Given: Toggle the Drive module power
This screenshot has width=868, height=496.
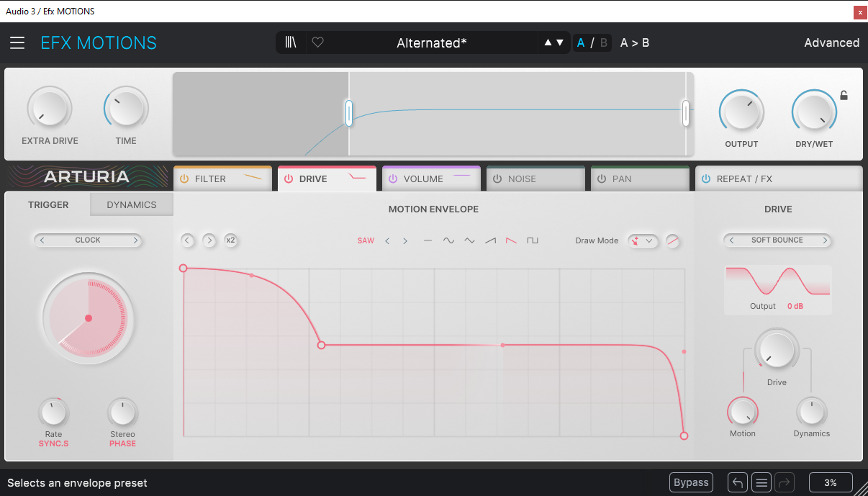Looking at the screenshot, I should (x=288, y=179).
